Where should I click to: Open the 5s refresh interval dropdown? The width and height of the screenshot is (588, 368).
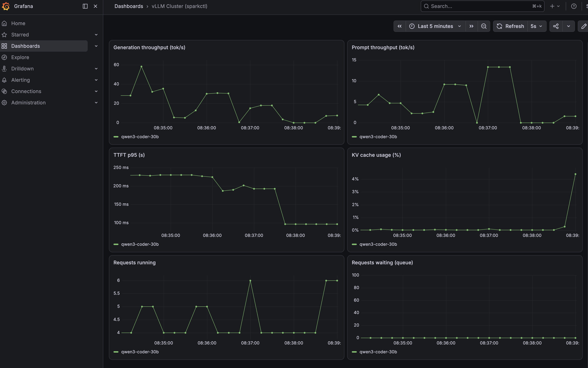(537, 26)
